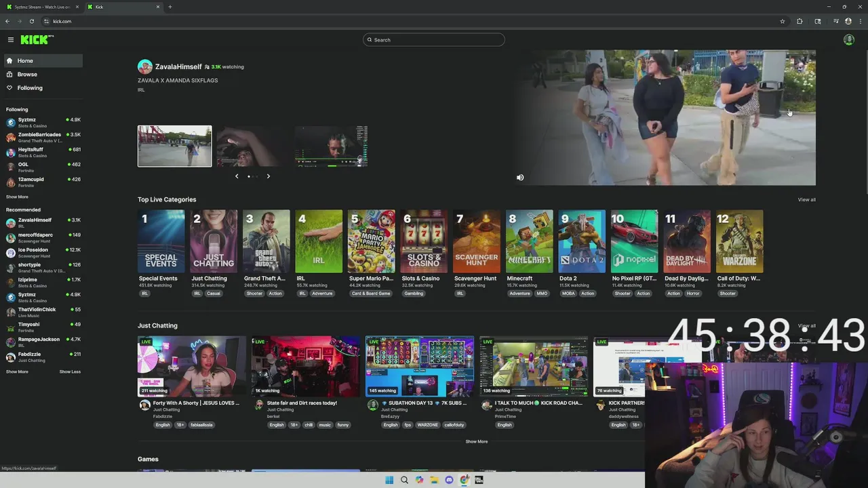Viewport: 868px width, 488px height.
Task: Open Following in sidebar
Action: pyautogui.click(x=43, y=88)
